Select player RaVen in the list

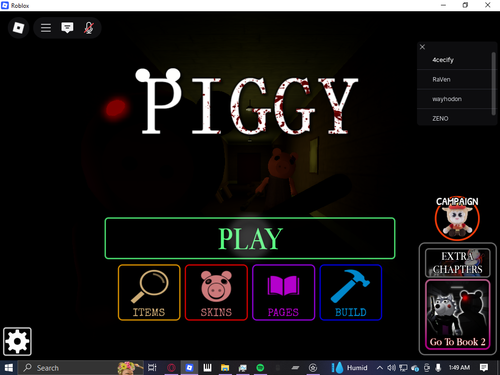455,79
